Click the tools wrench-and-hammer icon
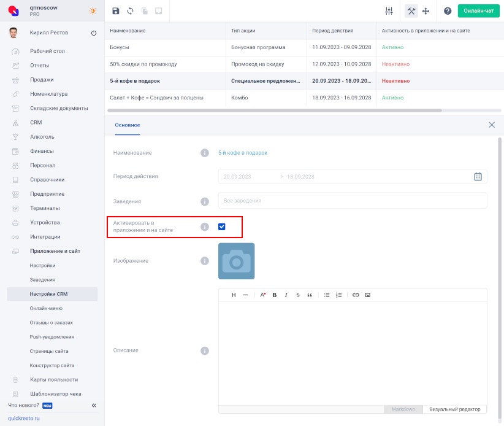Image resolution: width=504 pixels, height=426 pixels. click(x=411, y=11)
